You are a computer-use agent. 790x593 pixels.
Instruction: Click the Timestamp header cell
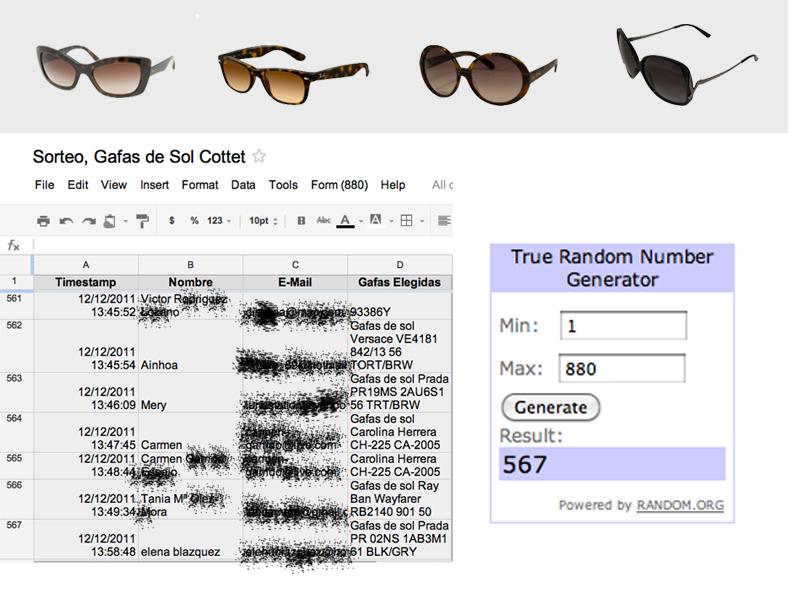coord(86,282)
